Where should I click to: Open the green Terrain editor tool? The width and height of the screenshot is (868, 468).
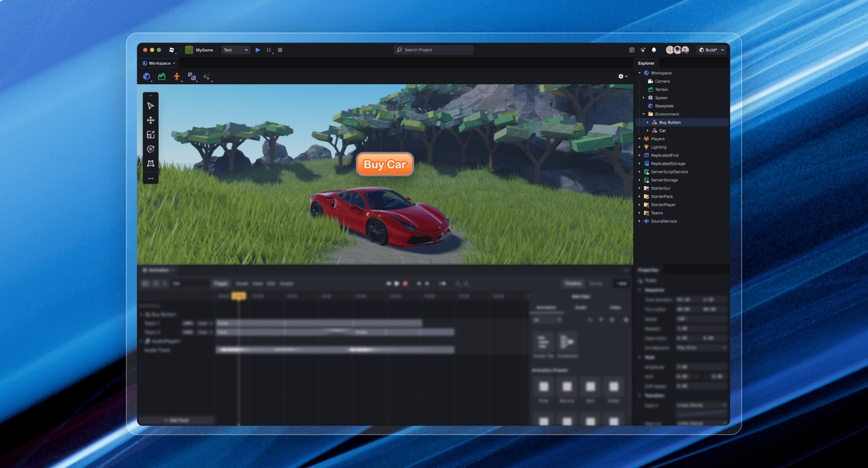coord(162,76)
